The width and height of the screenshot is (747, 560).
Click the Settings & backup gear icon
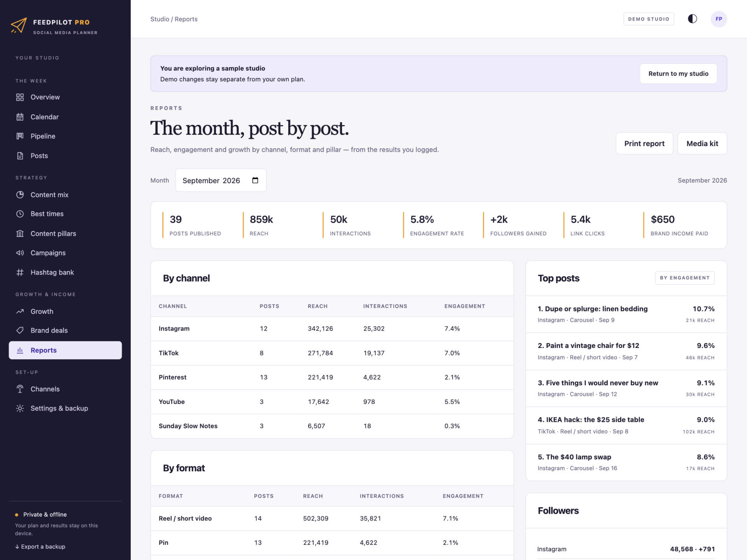pyautogui.click(x=20, y=408)
